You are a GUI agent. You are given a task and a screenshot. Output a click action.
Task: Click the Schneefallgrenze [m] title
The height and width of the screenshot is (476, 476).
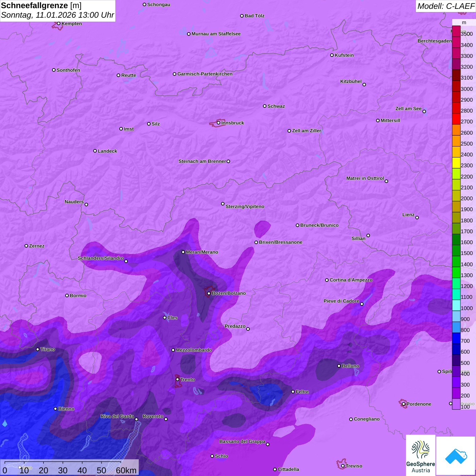41,5
